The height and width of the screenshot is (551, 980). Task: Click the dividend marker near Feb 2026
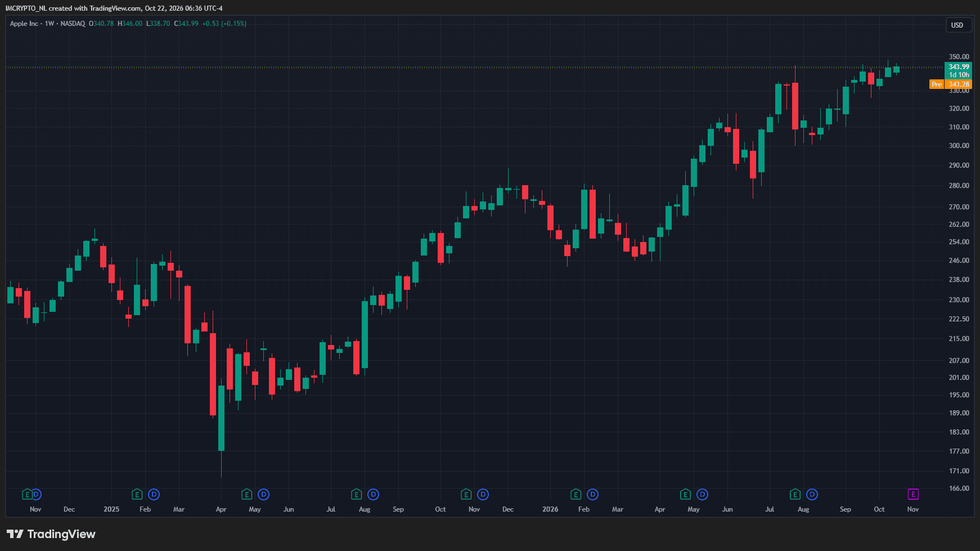[x=592, y=494]
